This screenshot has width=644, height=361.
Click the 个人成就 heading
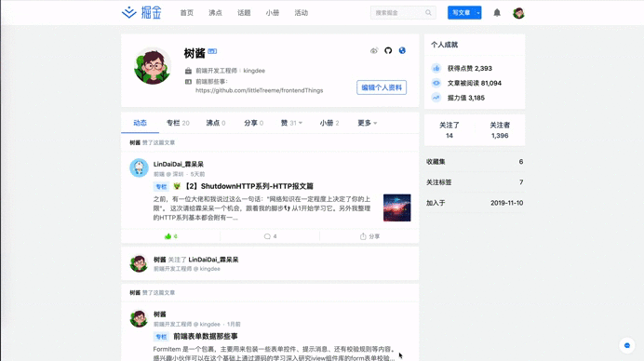point(444,45)
